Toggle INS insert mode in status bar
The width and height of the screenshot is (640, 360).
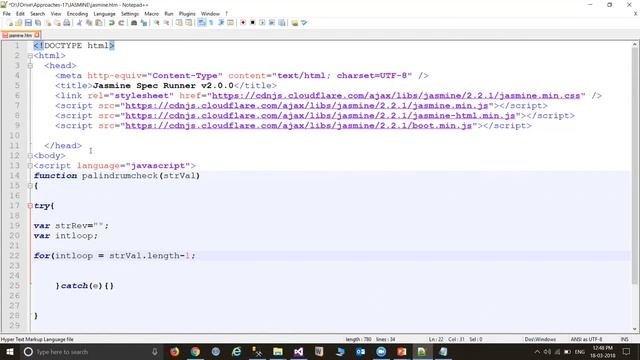click(624, 339)
